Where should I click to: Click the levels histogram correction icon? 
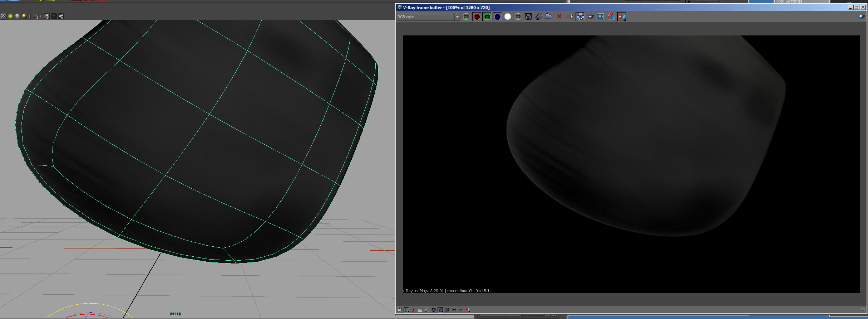click(x=420, y=310)
